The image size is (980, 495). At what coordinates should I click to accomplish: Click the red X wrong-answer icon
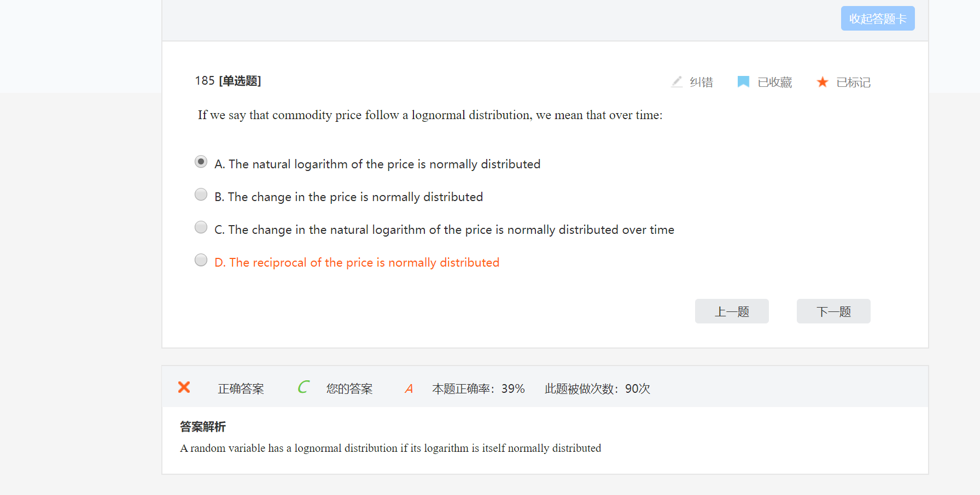click(184, 387)
